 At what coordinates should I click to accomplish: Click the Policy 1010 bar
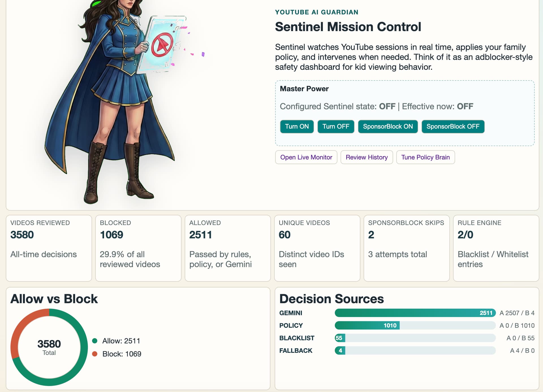click(x=367, y=325)
